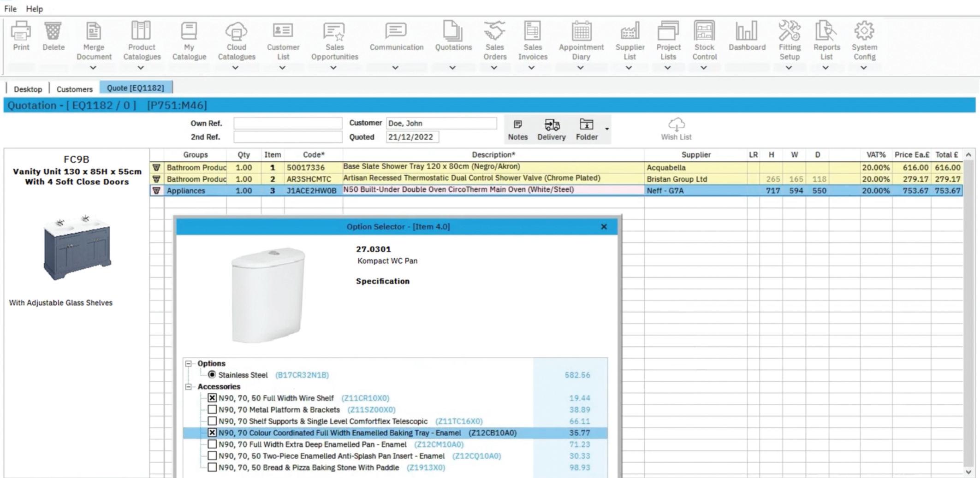Click the Own Ref. input field
Screen dimensions: 980x478
point(288,123)
